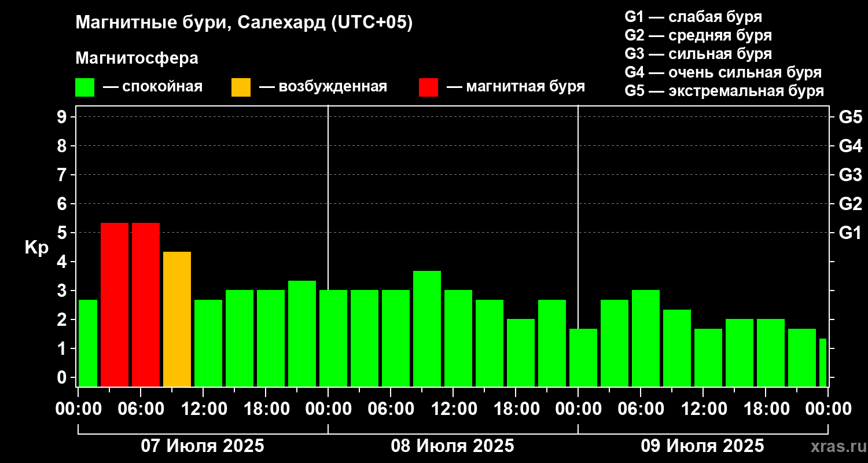Click the orange excited bar on 07 Июля
The image size is (868, 463).
coord(177,319)
